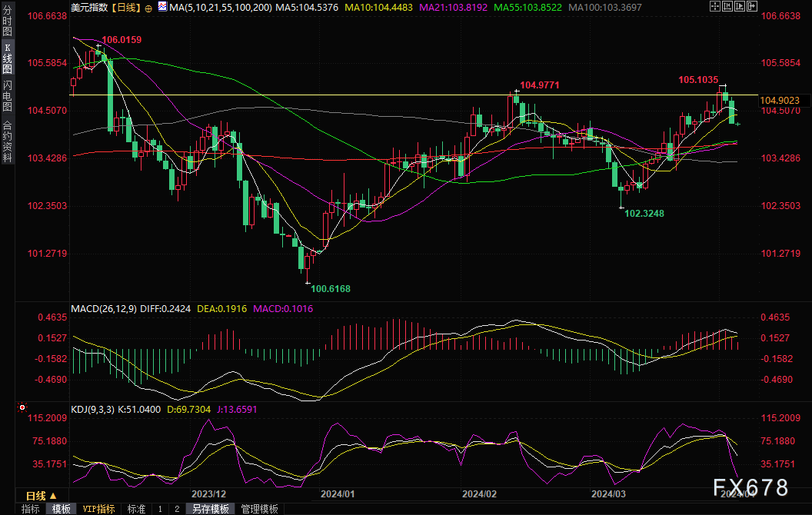Screen dimensions: 812x515
Task: Toggle template slot 2 in the bottom bar
Action: [176, 509]
